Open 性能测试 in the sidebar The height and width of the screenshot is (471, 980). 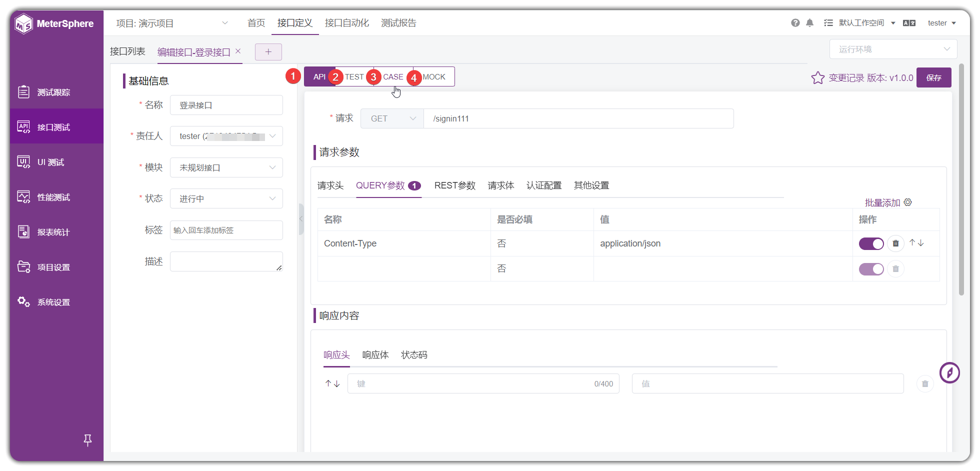point(56,197)
